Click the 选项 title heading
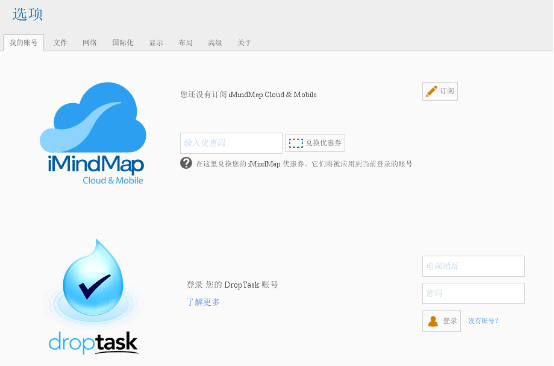554x366 pixels. [x=28, y=14]
